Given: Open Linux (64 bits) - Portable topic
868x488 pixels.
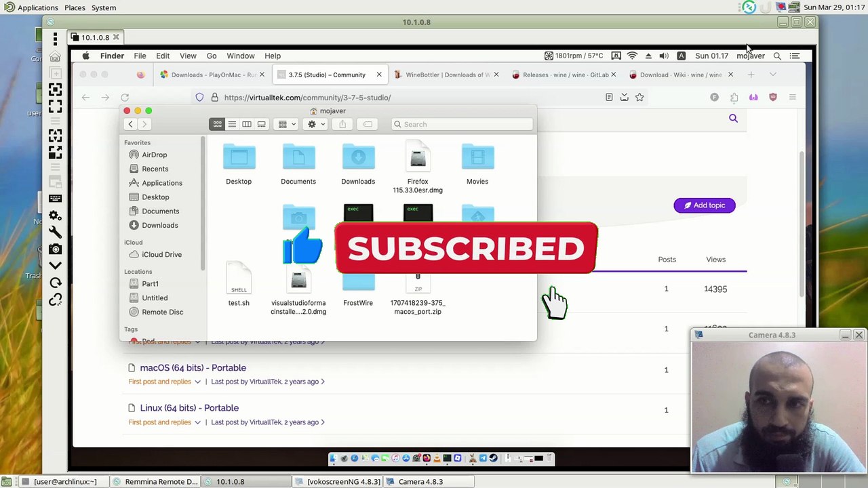Looking at the screenshot, I should [189, 408].
